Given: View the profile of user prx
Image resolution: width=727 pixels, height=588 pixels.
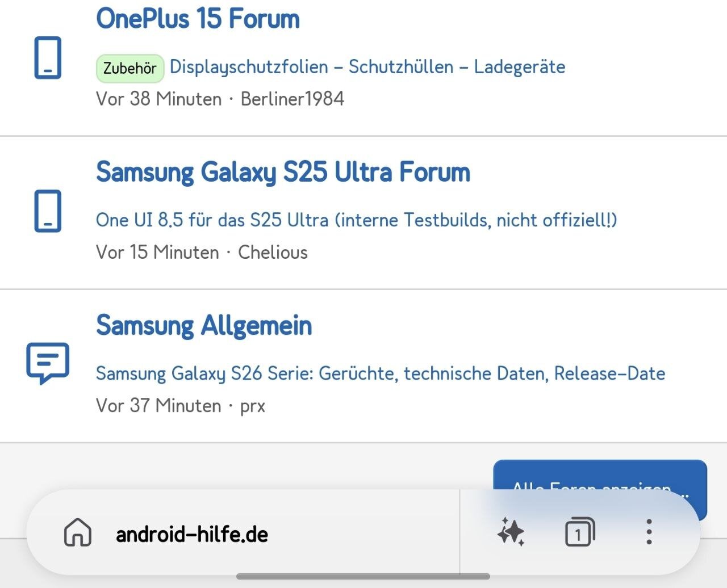Looking at the screenshot, I should pos(253,406).
